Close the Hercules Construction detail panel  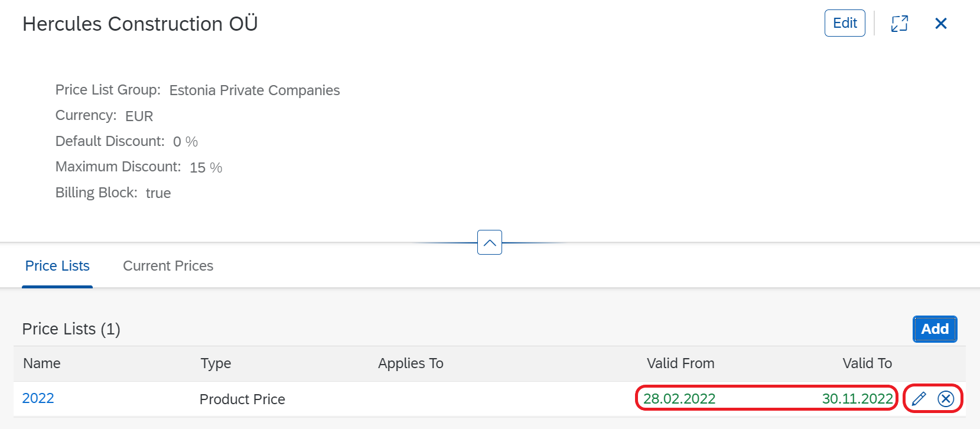click(x=941, y=23)
